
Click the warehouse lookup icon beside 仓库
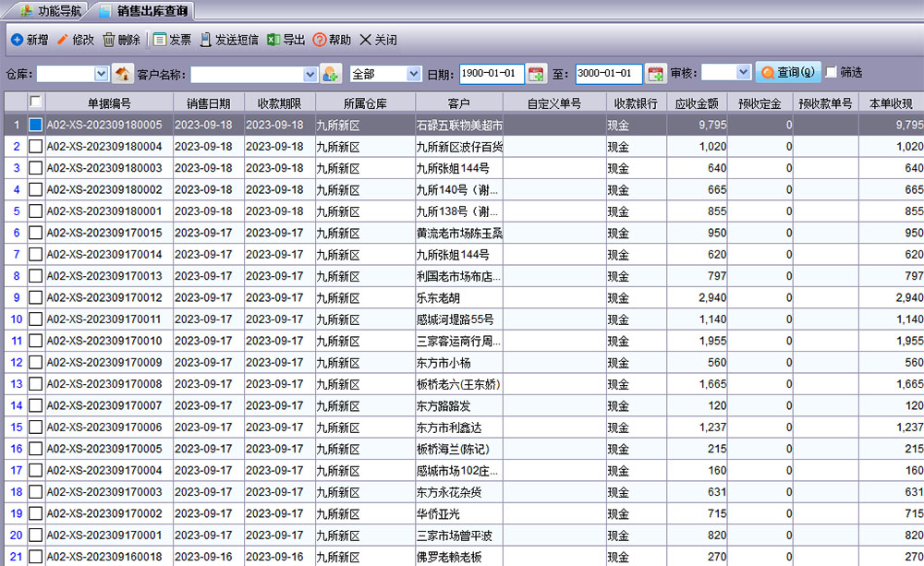[x=123, y=73]
